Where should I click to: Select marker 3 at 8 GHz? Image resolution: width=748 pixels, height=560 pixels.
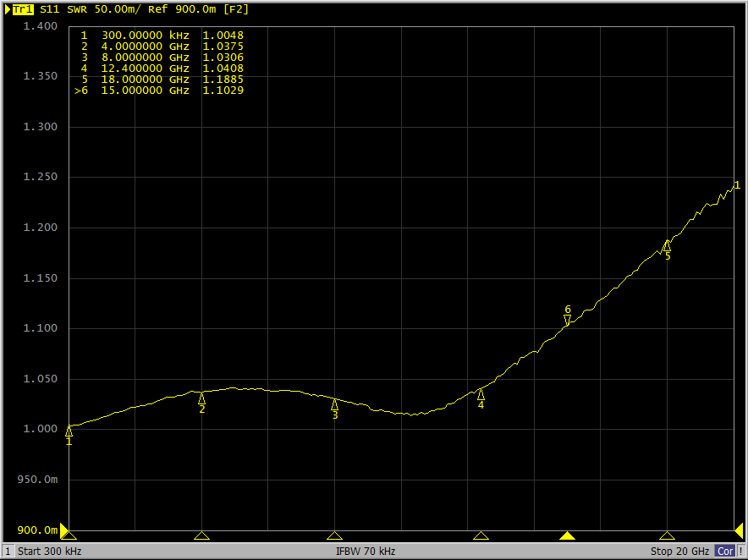coord(334,404)
